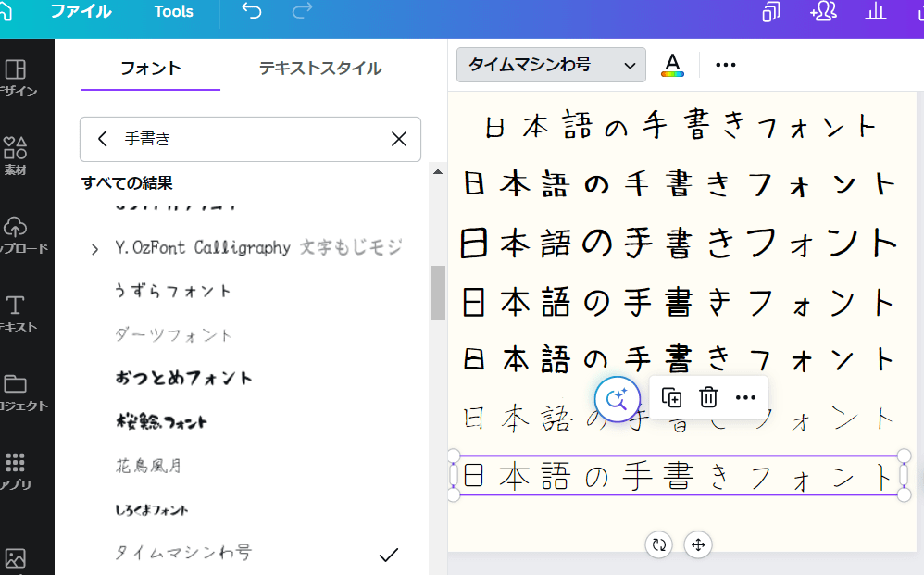Open the text color picker
The width and height of the screenshot is (924, 575).
pyautogui.click(x=672, y=65)
